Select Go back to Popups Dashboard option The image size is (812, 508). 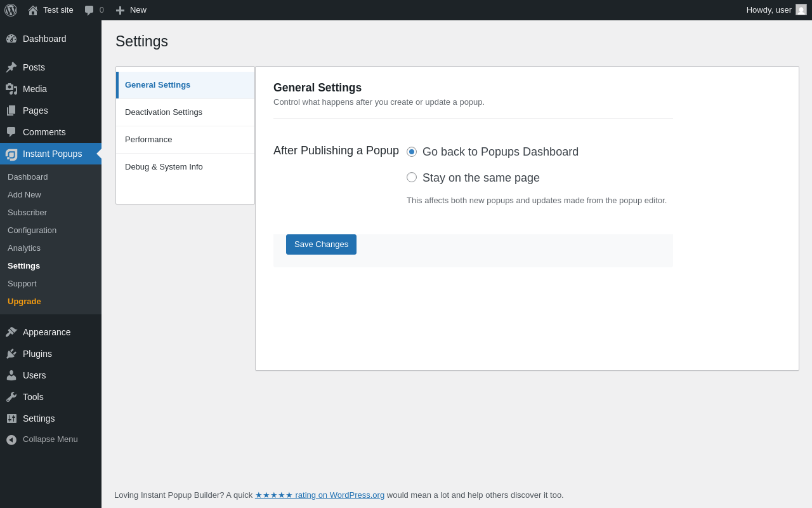pos(412,152)
